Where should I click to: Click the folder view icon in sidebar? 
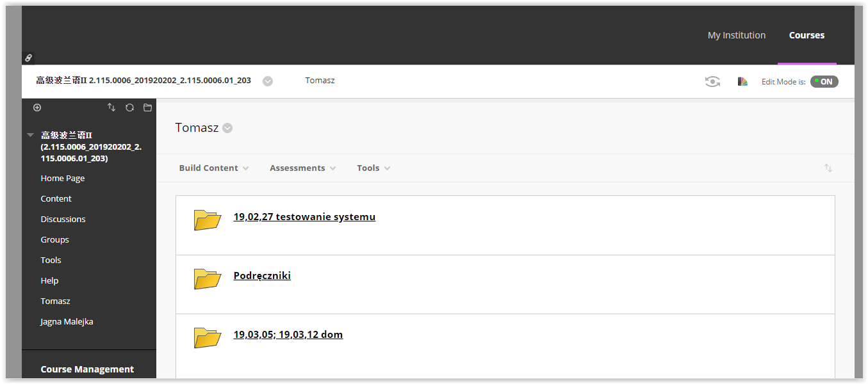point(147,108)
